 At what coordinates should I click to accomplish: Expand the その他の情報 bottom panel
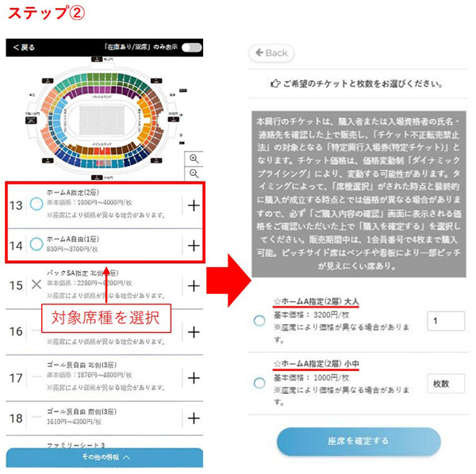click(x=105, y=457)
